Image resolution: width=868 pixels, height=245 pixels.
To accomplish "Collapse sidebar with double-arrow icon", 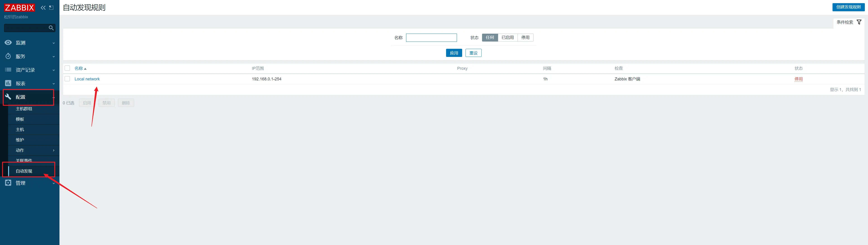I will (x=43, y=7).
